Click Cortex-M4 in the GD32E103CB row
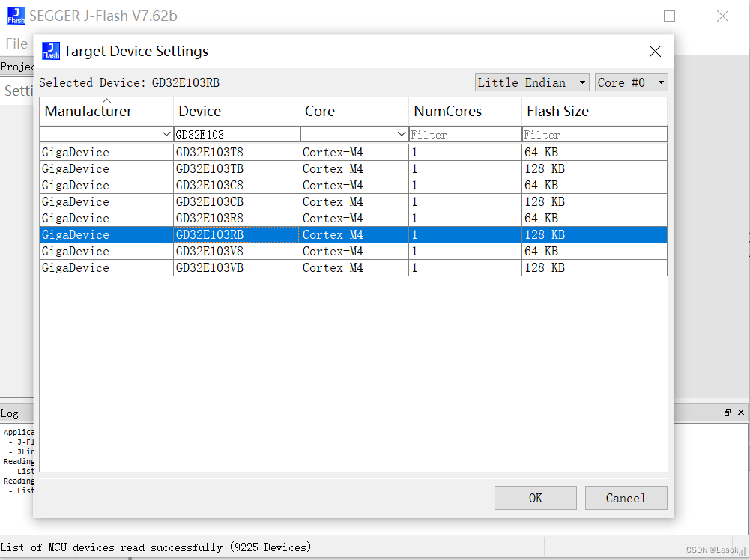750x560 pixels. (x=333, y=201)
